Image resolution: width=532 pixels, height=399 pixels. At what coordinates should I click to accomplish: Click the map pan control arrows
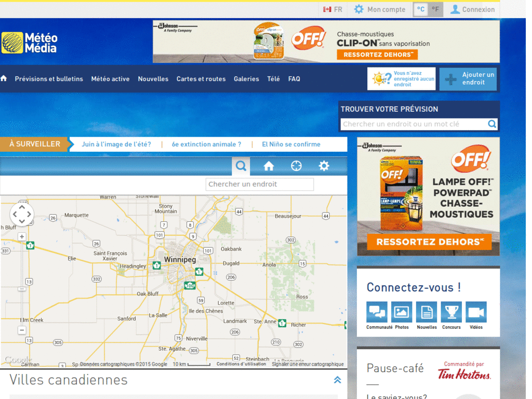(22, 214)
